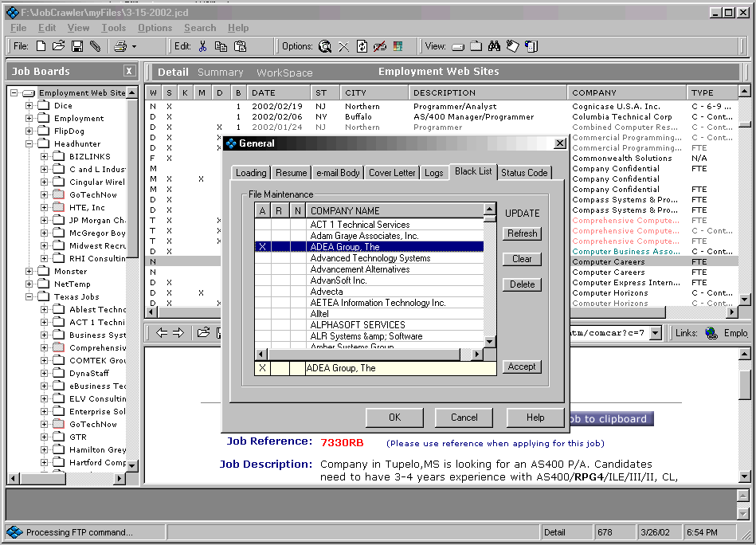Open the Options menu
Screen dimensions: 756x545
tap(155, 28)
